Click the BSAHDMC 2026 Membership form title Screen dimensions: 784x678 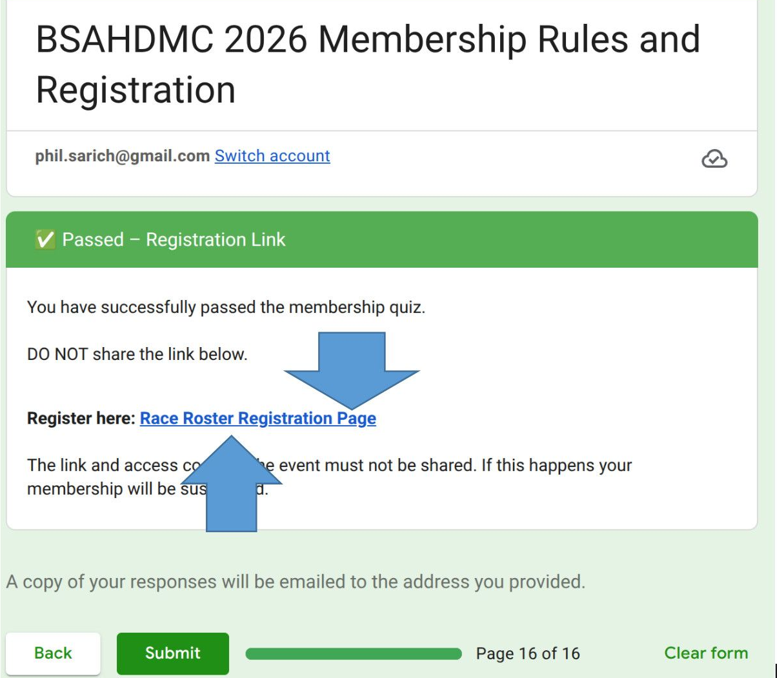tap(367, 64)
